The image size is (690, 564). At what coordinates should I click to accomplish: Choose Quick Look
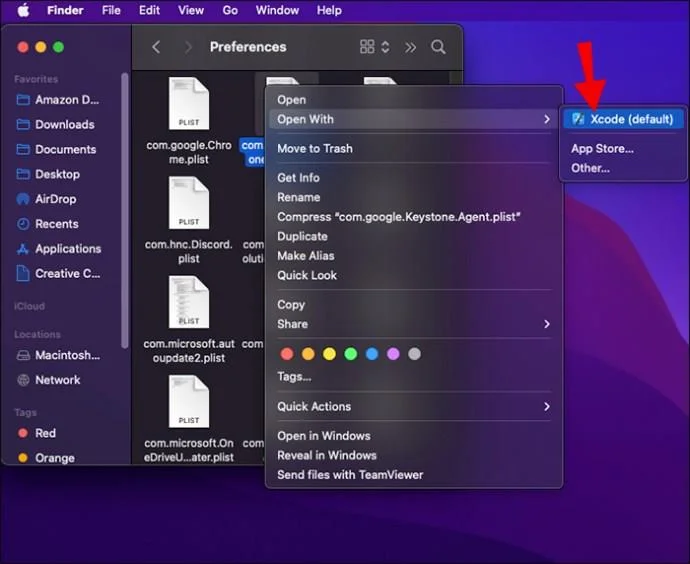pos(307,275)
